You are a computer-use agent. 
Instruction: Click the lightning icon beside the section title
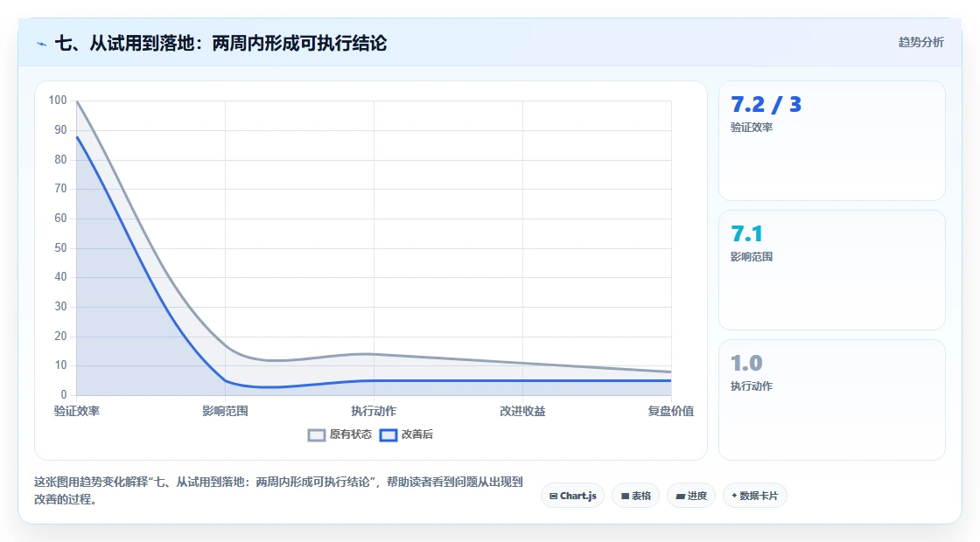(42, 44)
